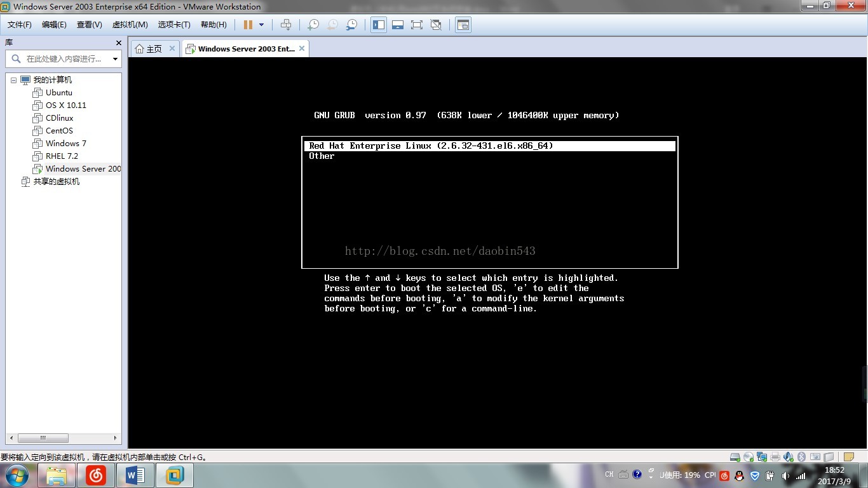This screenshot has height=488, width=868.
Task: Open the 查看(V) menu
Action: 89,25
